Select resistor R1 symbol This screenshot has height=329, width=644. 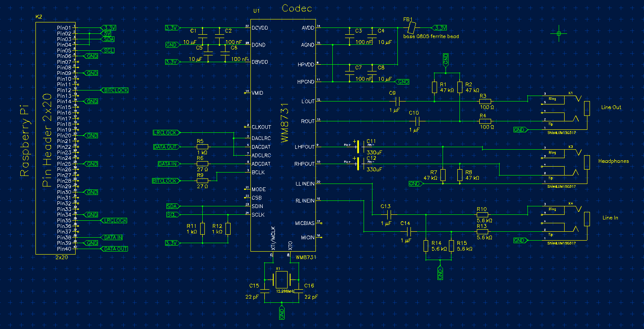coord(435,87)
